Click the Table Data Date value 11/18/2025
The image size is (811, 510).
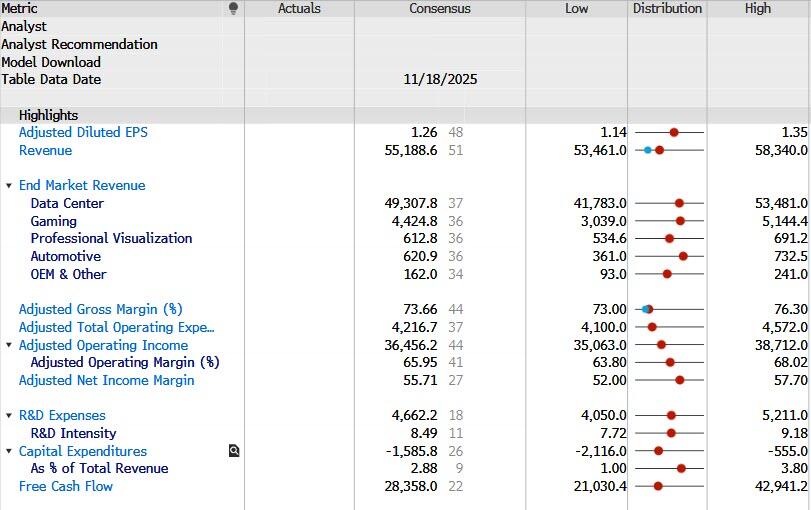coord(439,80)
